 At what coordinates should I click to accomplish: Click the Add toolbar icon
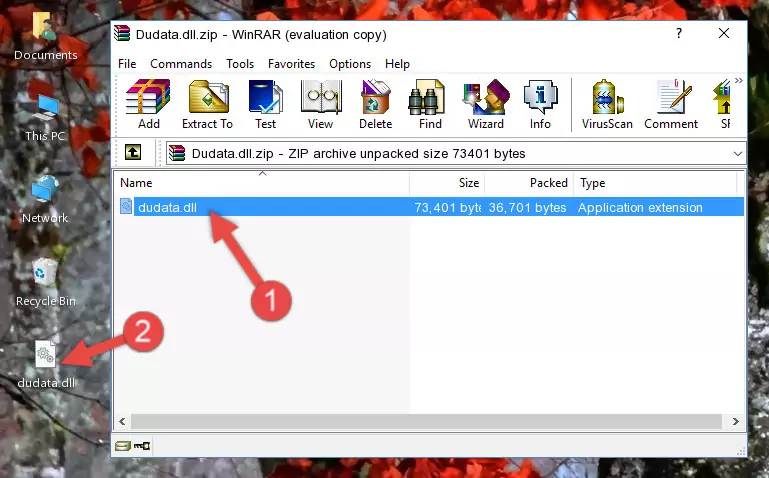(x=148, y=104)
